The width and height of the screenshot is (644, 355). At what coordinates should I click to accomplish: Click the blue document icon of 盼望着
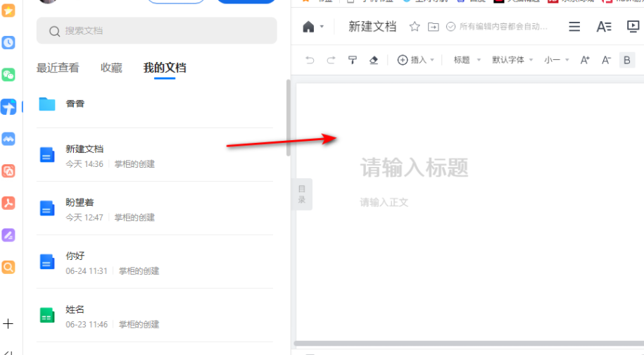[47, 208]
